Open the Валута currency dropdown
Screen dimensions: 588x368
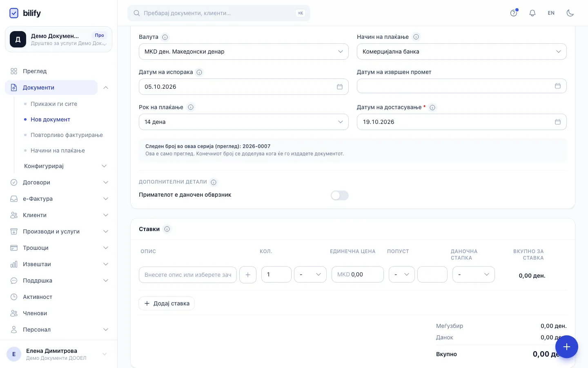tap(244, 52)
